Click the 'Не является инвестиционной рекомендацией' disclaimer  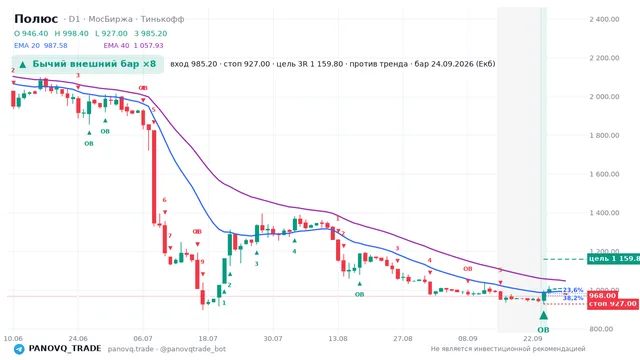click(x=508, y=349)
